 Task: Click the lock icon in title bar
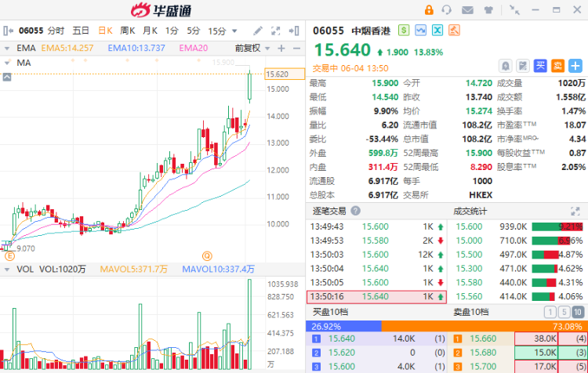[x=429, y=9]
